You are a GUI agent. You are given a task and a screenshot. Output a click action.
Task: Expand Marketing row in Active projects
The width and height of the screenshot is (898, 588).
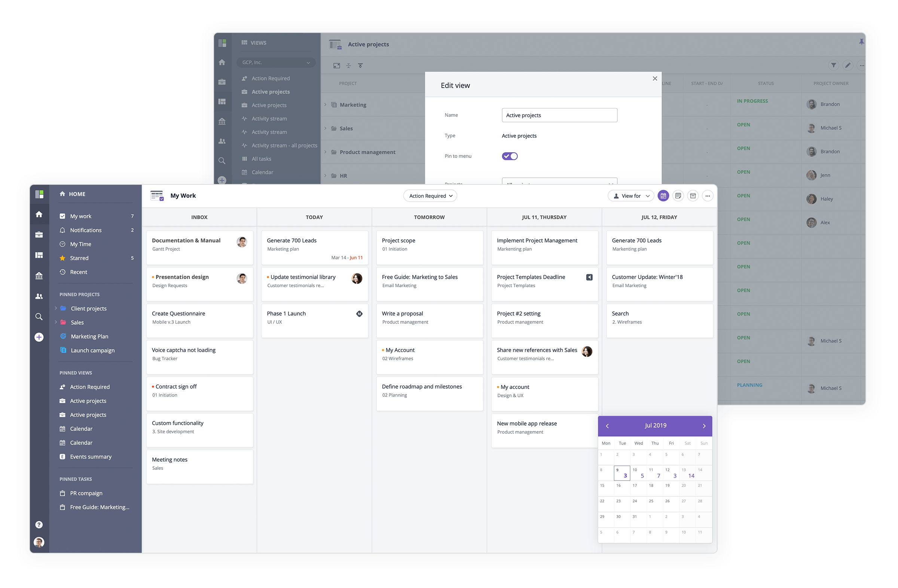click(325, 104)
